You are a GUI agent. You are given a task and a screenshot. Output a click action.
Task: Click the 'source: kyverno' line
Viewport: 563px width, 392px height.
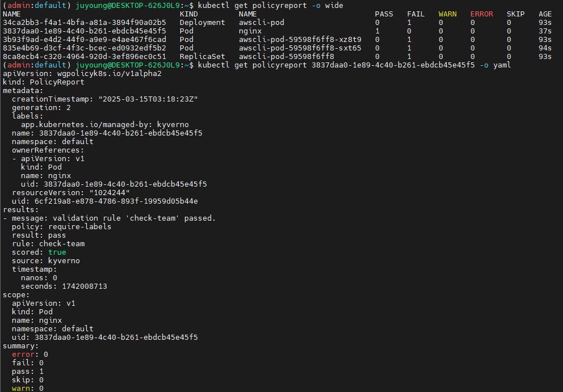click(45, 261)
